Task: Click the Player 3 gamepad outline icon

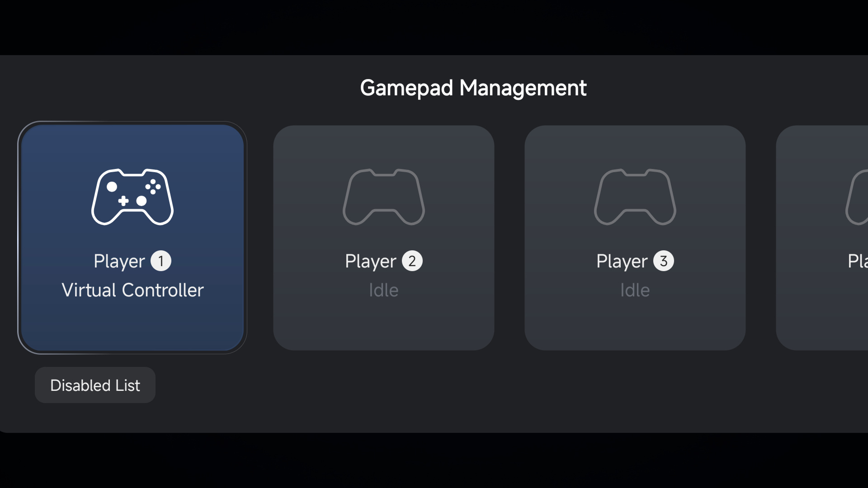Action: pos(635,197)
